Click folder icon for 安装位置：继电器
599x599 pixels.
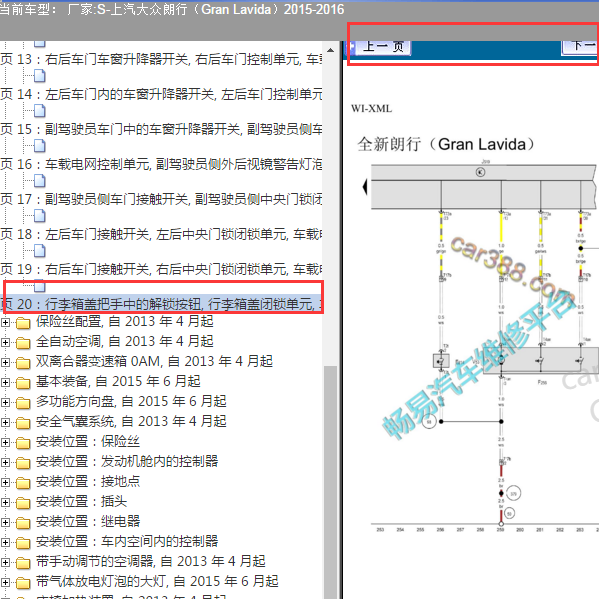(x=23, y=523)
